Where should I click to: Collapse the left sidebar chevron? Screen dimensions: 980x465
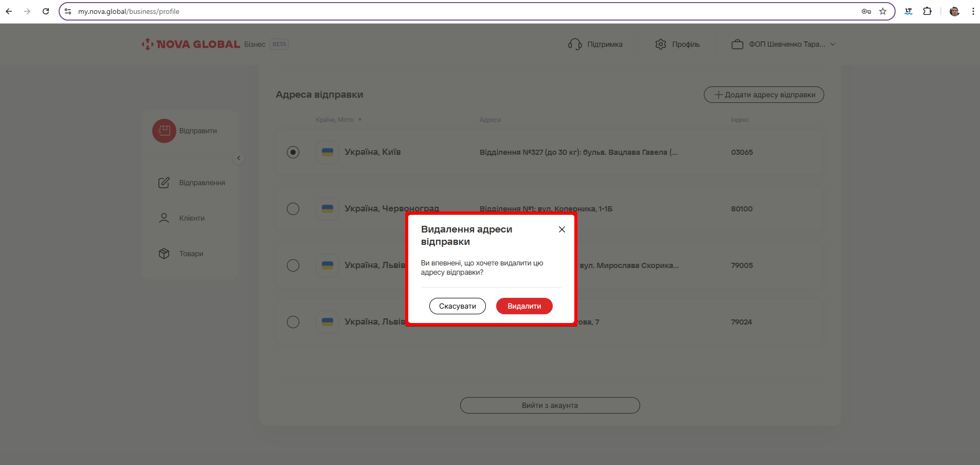pos(239,158)
